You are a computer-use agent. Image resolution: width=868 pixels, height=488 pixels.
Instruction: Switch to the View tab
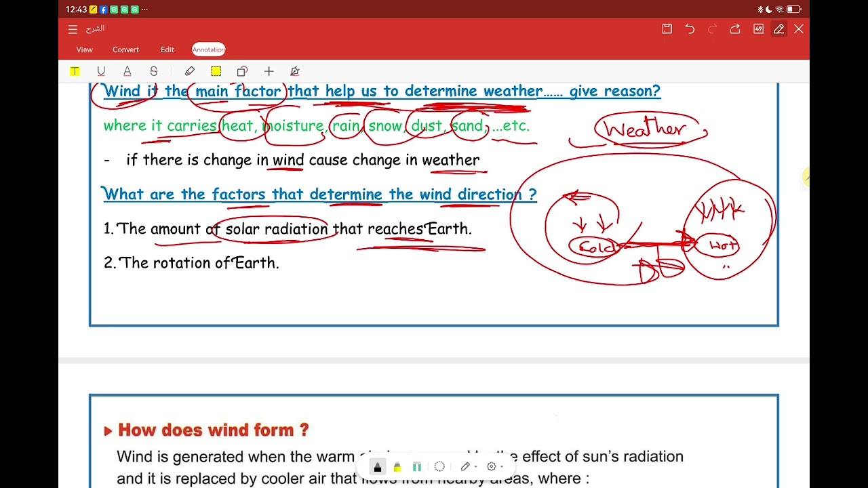(x=85, y=49)
